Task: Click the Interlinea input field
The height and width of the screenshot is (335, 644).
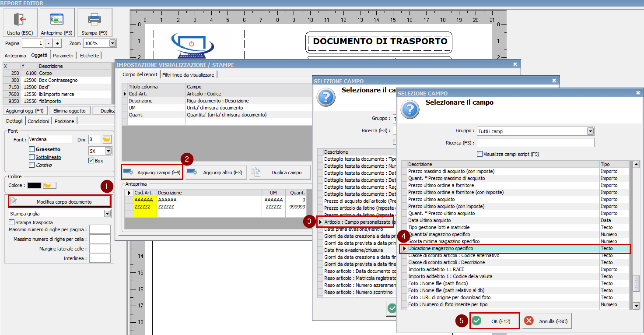Action: click(100, 258)
